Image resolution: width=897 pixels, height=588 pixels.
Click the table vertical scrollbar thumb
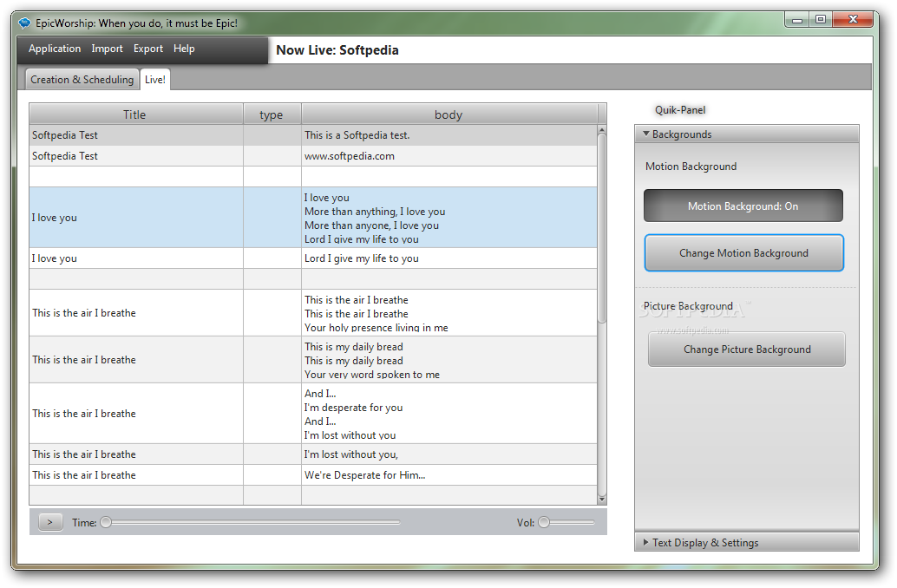602,229
